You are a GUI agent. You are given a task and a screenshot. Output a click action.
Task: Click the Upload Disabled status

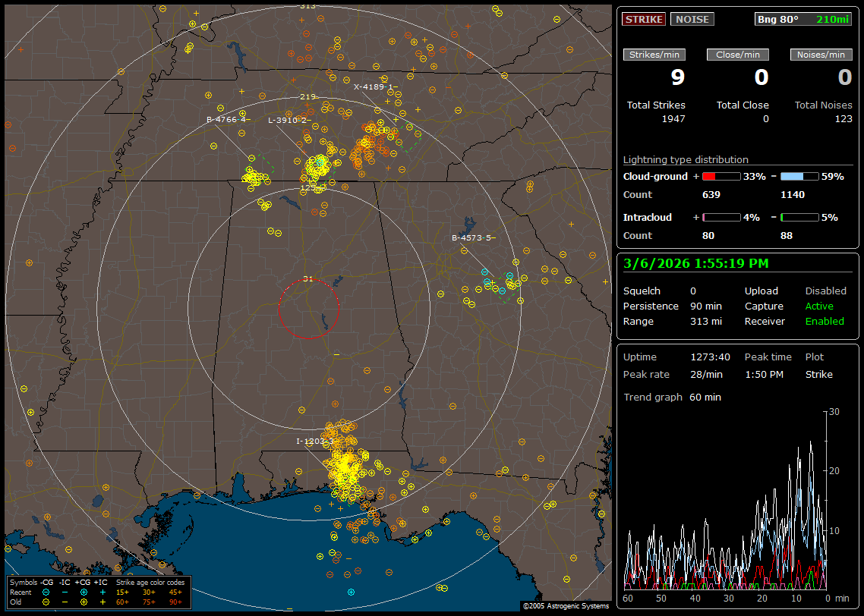coord(826,291)
